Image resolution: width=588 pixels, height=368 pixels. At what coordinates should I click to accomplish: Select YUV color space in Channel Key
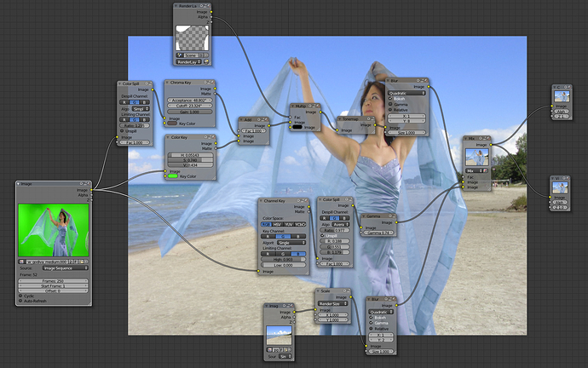click(289, 224)
